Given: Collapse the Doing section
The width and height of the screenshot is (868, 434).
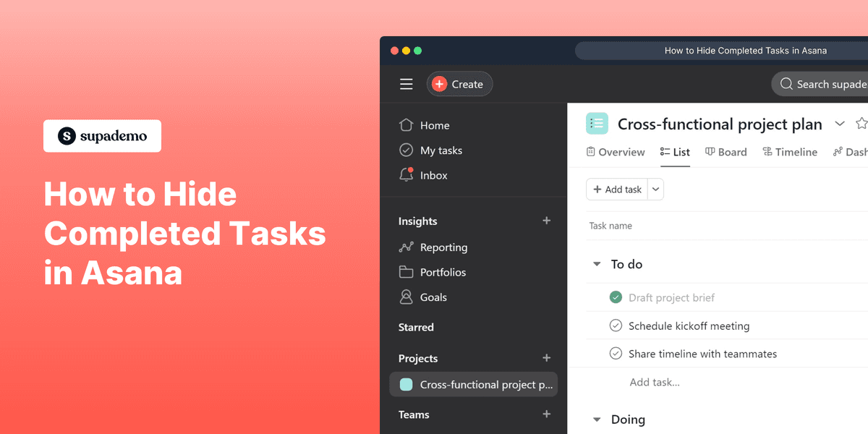Looking at the screenshot, I should click(596, 420).
